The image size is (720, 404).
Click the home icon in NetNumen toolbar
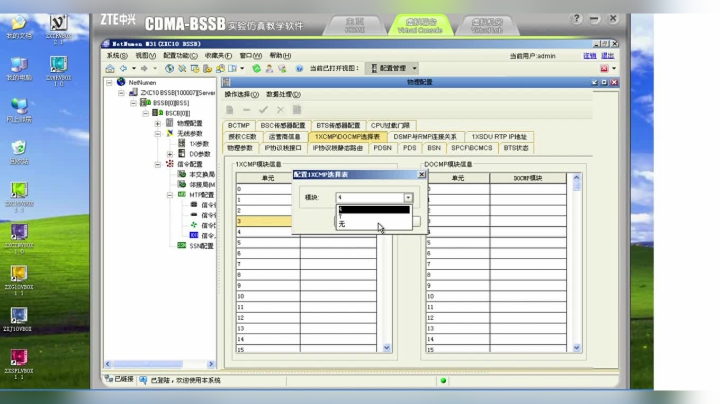(110, 68)
